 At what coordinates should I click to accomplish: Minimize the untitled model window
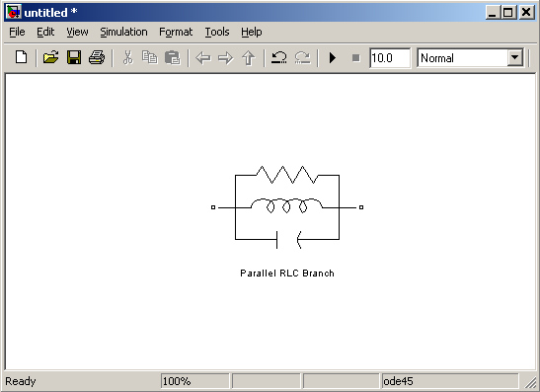coord(493,13)
